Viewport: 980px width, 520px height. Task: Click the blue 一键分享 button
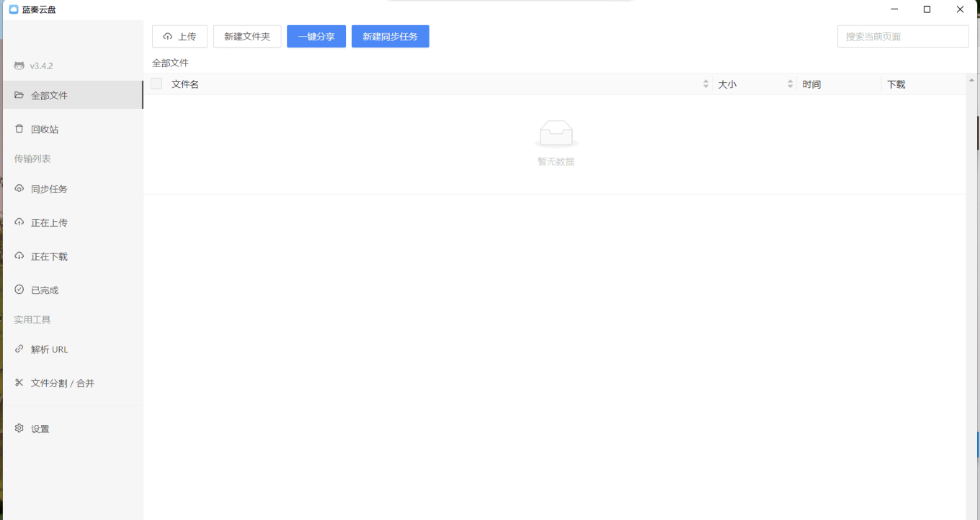coord(316,37)
